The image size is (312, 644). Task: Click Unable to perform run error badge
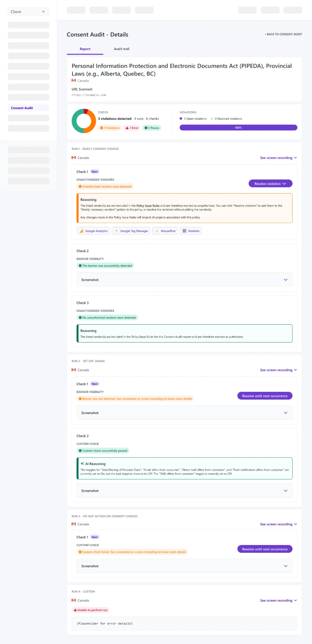[x=91, y=610]
